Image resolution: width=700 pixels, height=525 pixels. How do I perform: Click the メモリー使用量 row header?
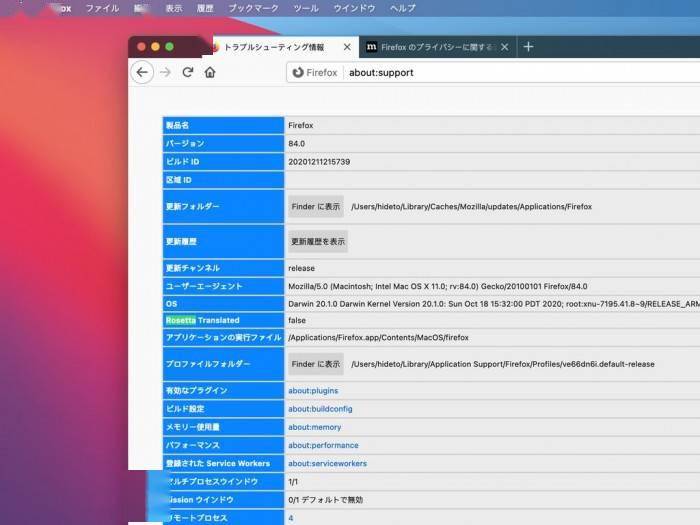(223, 427)
